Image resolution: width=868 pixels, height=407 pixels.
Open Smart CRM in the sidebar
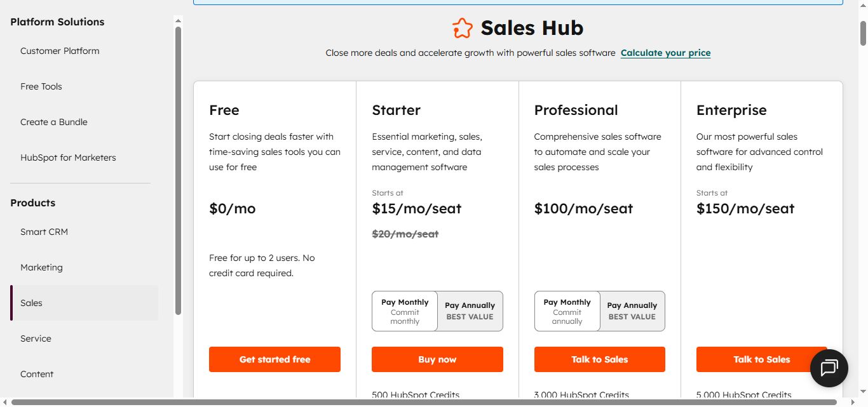tap(44, 232)
